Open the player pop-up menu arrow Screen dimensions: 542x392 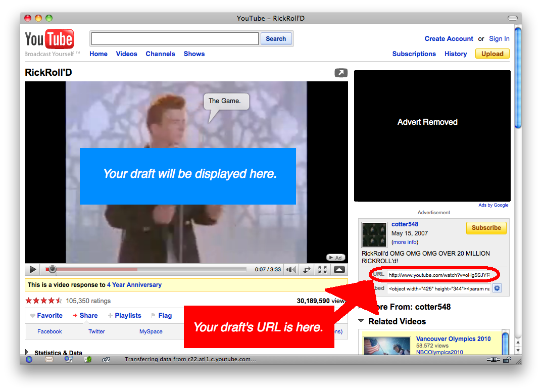coord(339,270)
